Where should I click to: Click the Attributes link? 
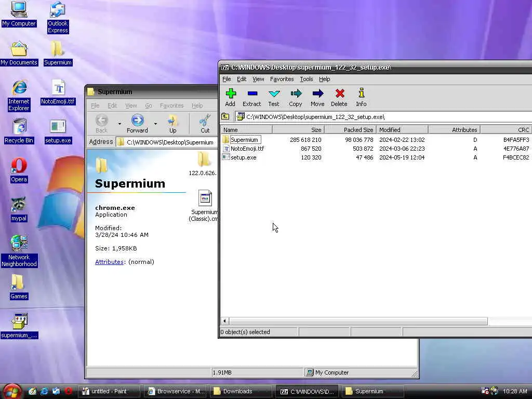point(109,262)
